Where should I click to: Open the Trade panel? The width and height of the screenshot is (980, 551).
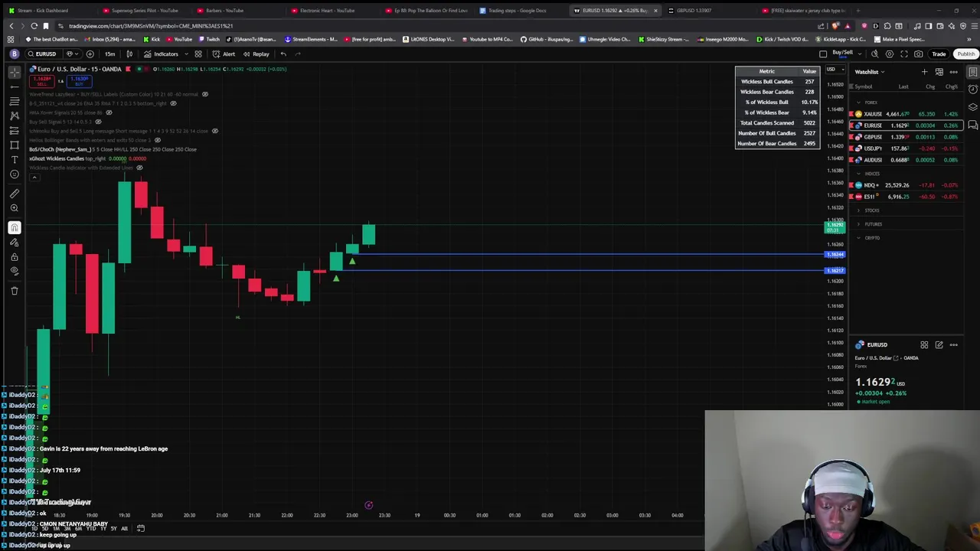[x=939, y=54]
